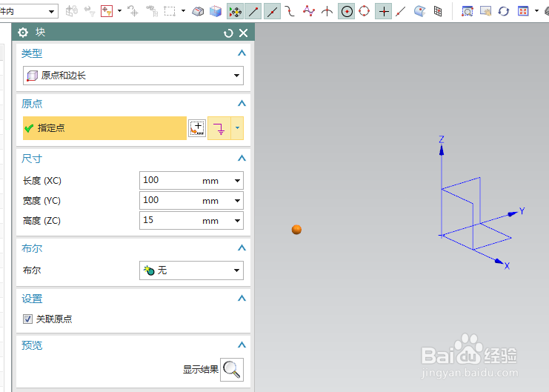Toggle Point on Face snap icon
The height and width of the screenshot is (392, 549).
click(x=419, y=12)
